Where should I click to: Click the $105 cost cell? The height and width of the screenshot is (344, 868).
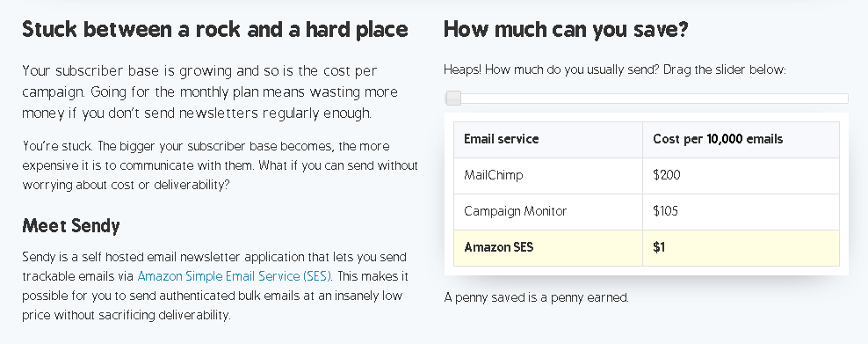coord(741,212)
